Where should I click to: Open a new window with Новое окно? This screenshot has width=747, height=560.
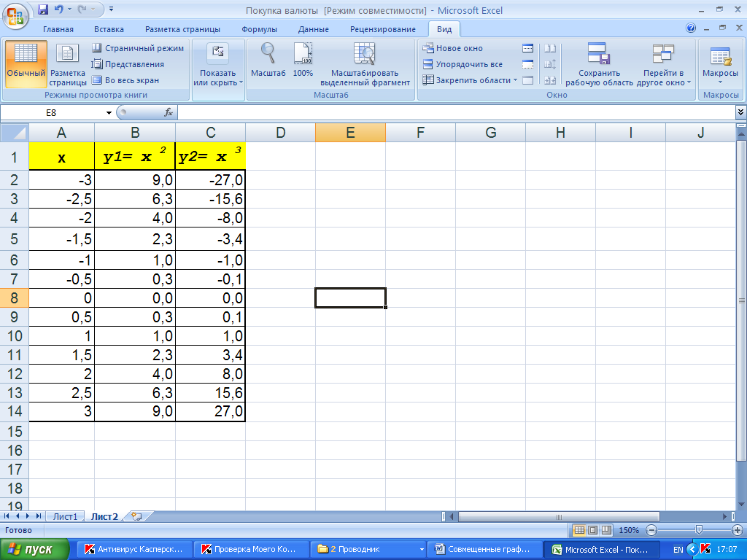coord(453,48)
